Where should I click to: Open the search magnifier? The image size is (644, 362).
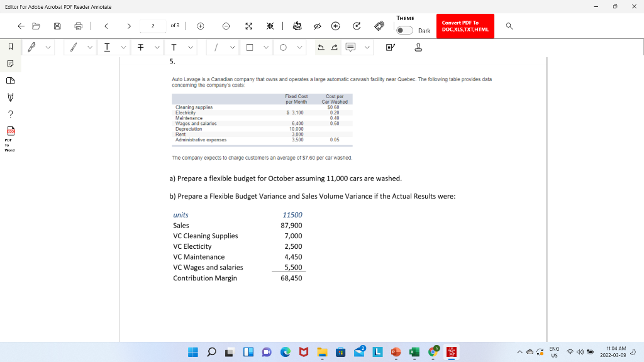[x=509, y=26]
